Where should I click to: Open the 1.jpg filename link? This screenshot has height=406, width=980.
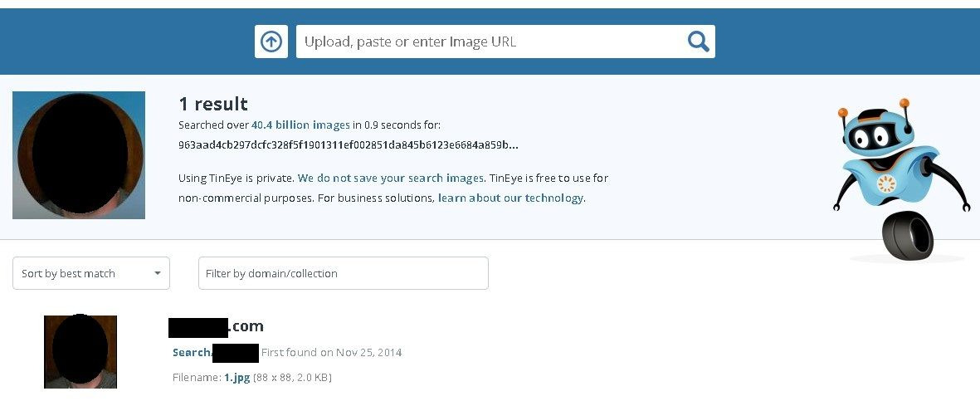236,377
